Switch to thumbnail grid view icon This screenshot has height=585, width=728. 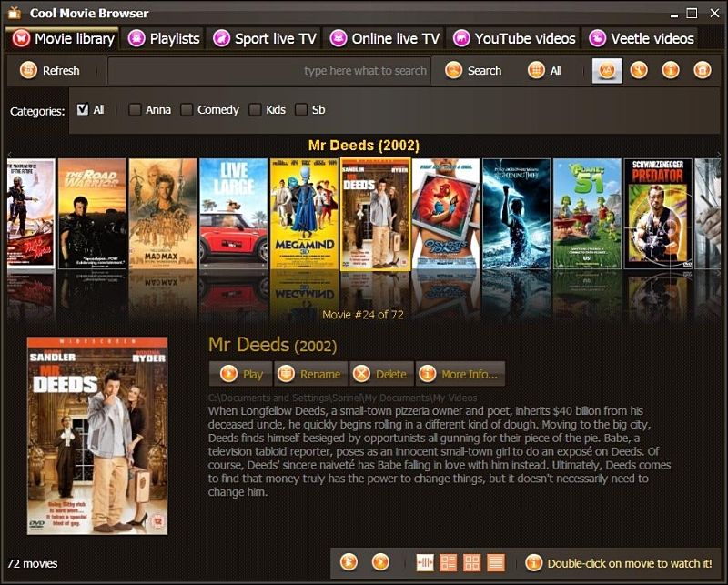470,561
